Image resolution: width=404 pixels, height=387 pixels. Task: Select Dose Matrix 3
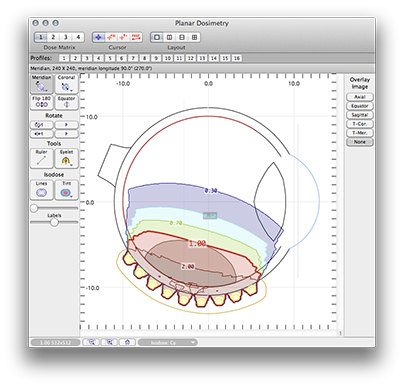click(65, 37)
